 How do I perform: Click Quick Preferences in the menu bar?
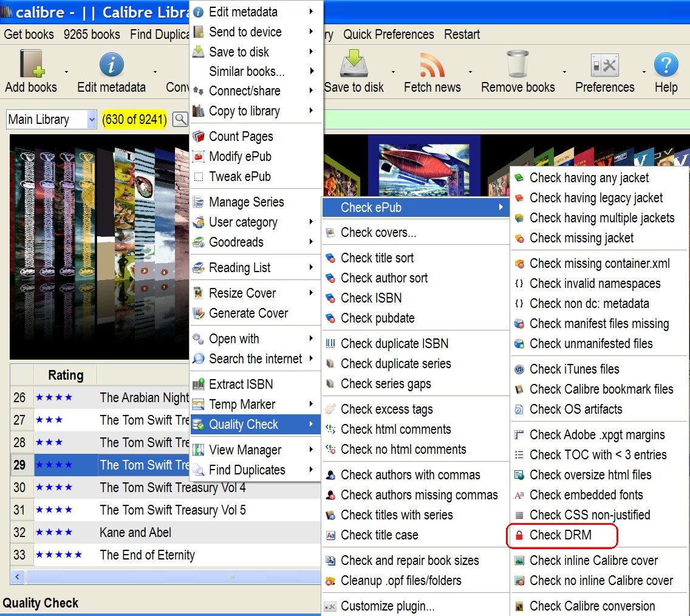coord(388,34)
